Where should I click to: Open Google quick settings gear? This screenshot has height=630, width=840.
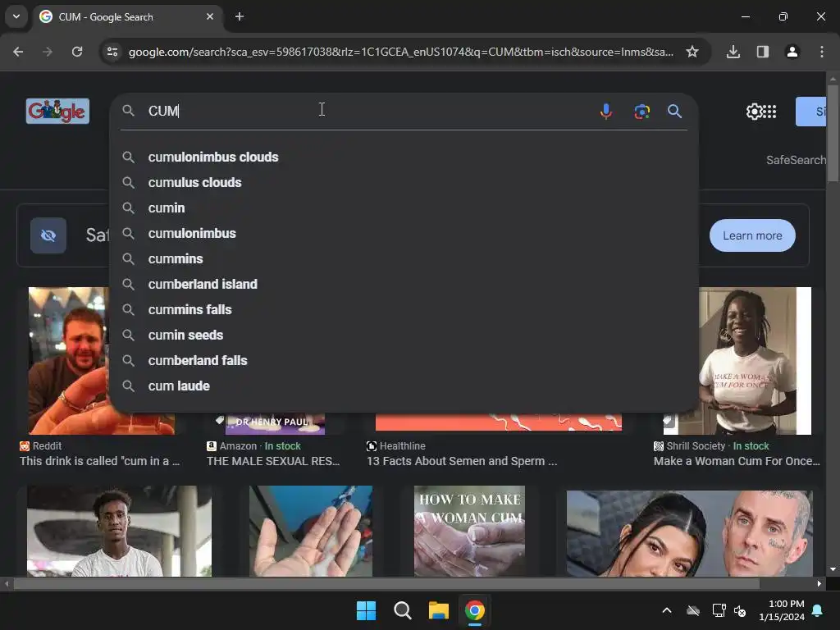[755, 112]
